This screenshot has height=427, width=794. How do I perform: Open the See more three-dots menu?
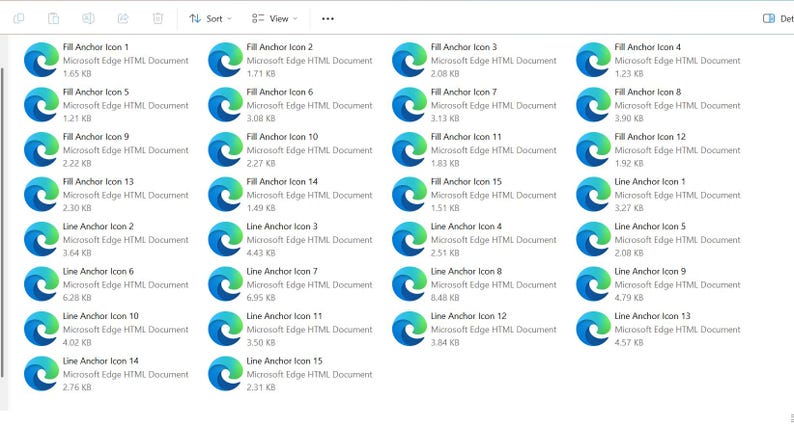tap(328, 19)
